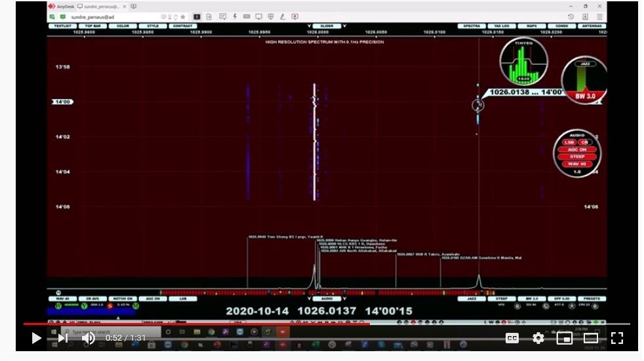The height and width of the screenshot is (361, 644).
Task: Open the AnyDesk keyboard icon
Action: pos(247,17)
